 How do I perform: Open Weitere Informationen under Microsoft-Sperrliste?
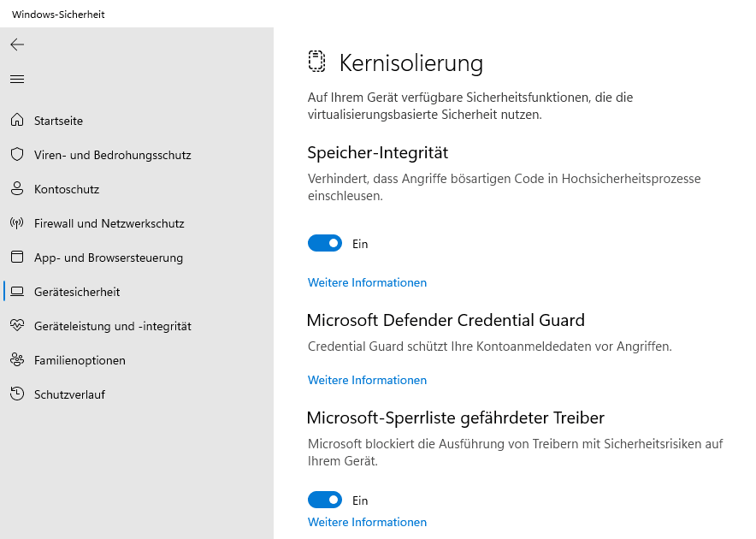pos(367,522)
